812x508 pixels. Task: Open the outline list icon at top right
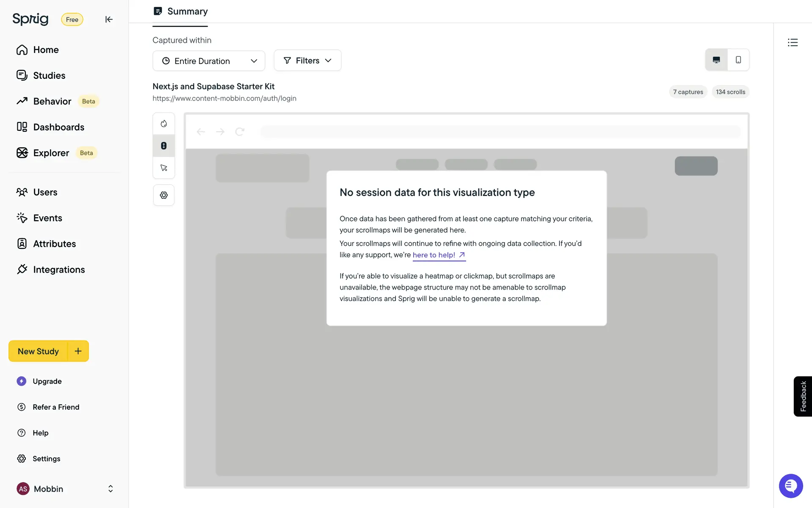tap(793, 42)
